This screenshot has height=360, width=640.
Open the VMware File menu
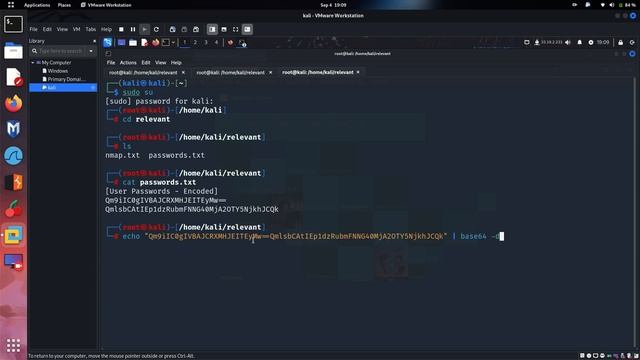click(x=33, y=29)
